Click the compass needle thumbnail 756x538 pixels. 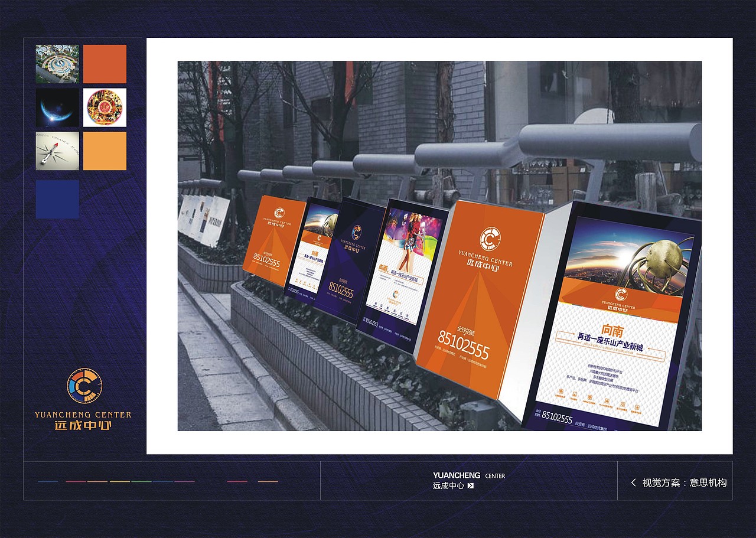[x=57, y=151]
